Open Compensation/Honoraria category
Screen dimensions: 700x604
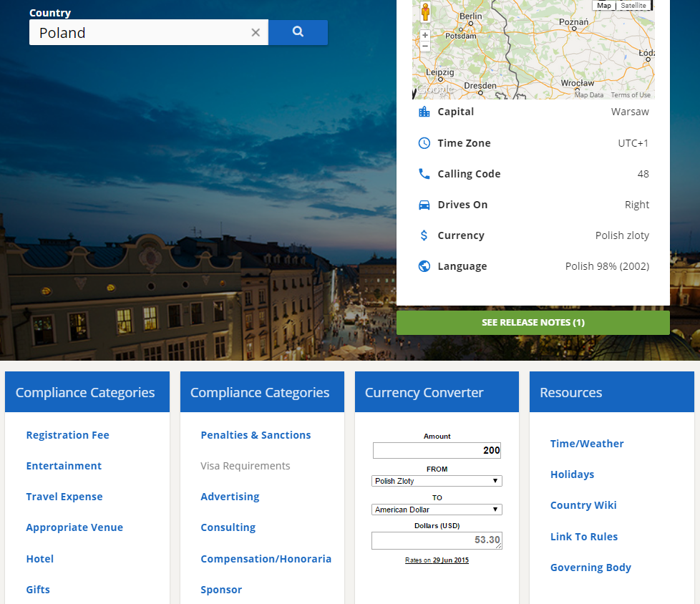click(x=266, y=558)
